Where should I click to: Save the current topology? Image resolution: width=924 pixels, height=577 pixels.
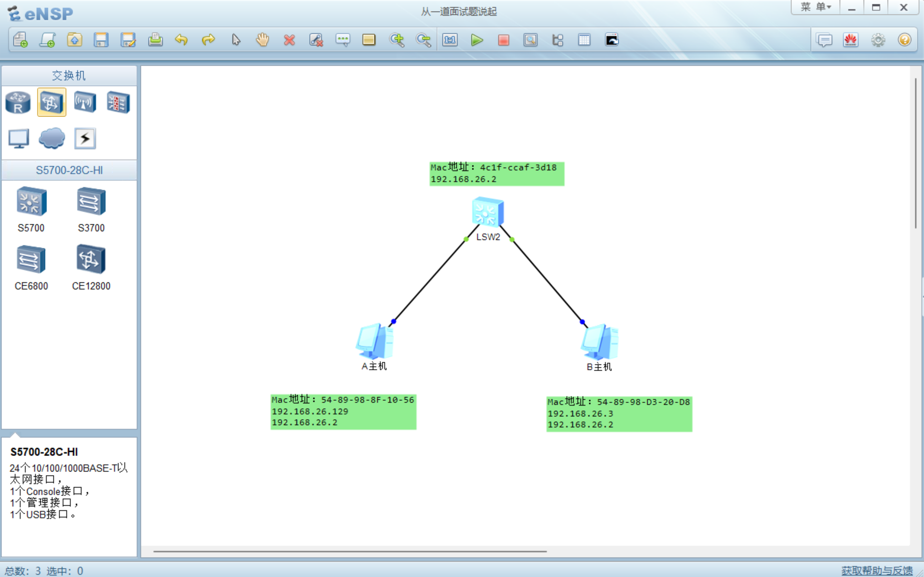(101, 40)
